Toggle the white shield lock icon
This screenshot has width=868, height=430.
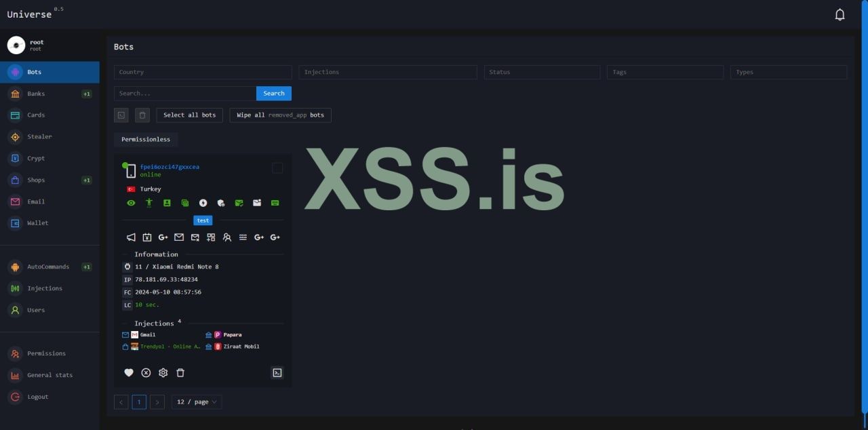[221, 203]
